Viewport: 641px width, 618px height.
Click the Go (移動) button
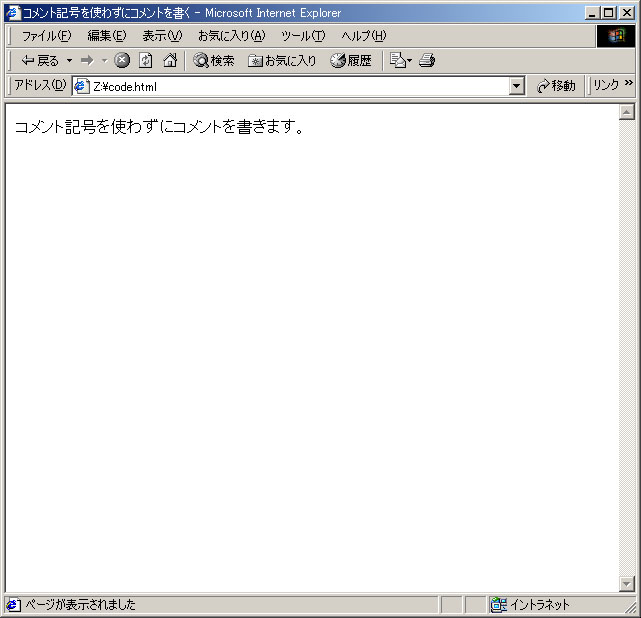pos(556,86)
